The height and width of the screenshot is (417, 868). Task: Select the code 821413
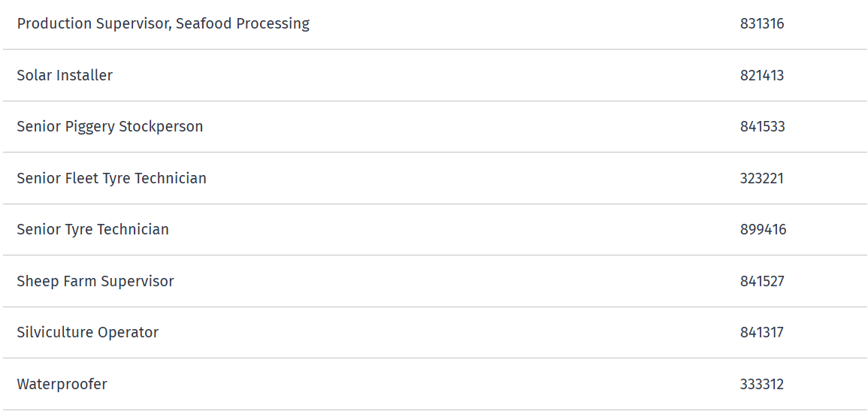(x=762, y=75)
